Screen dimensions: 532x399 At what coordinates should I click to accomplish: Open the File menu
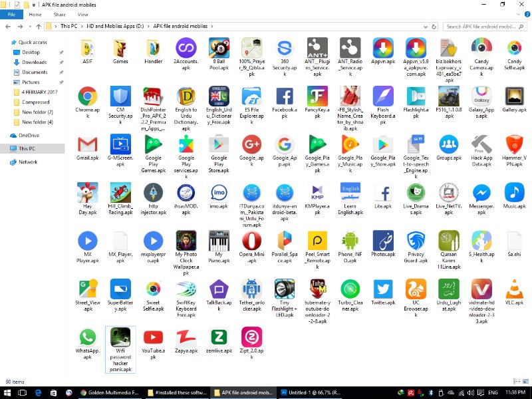11,14
